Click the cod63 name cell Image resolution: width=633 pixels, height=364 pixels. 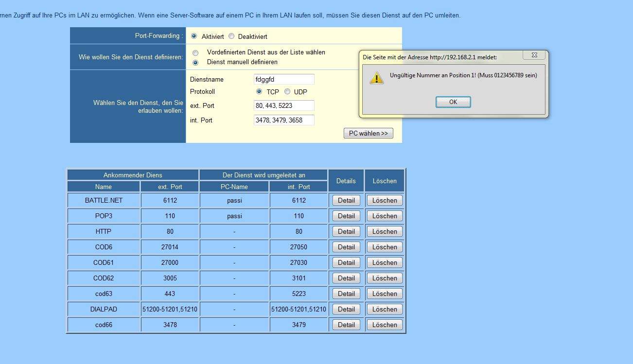click(104, 294)
